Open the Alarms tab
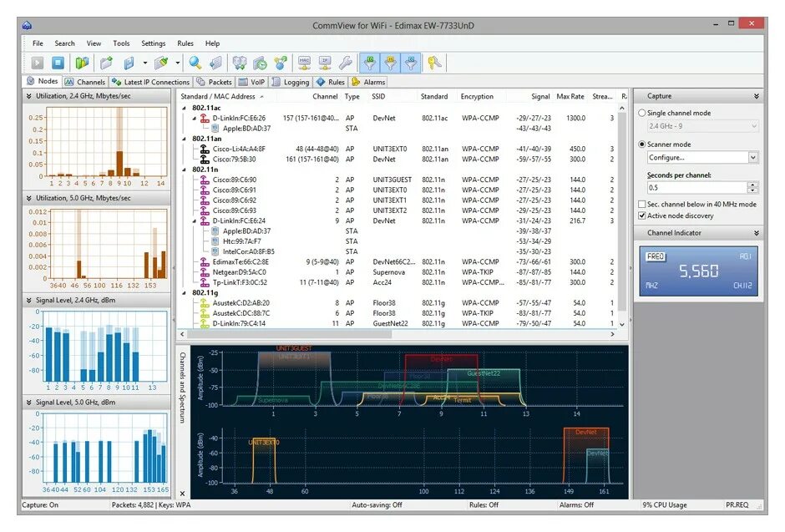Screen dimensions: 785x532 (368, 82)
